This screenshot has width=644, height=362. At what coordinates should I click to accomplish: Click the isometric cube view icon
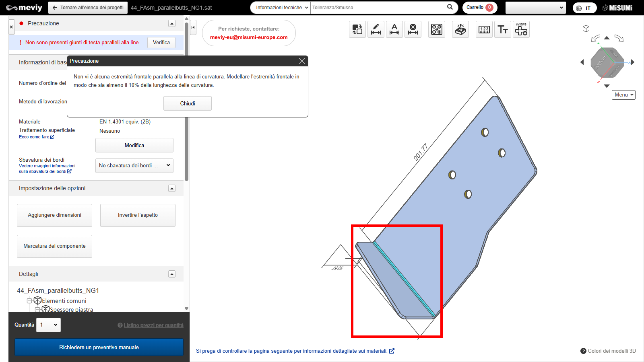point(586,29)
